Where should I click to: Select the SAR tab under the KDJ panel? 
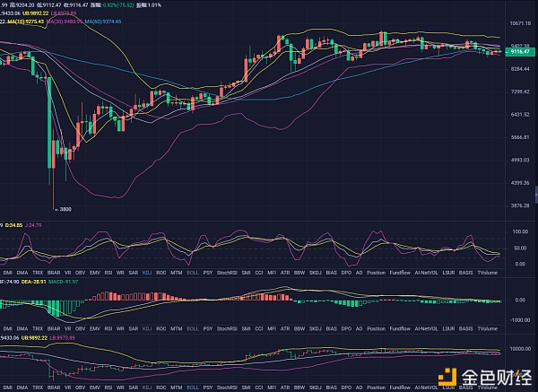pos(133,273)
